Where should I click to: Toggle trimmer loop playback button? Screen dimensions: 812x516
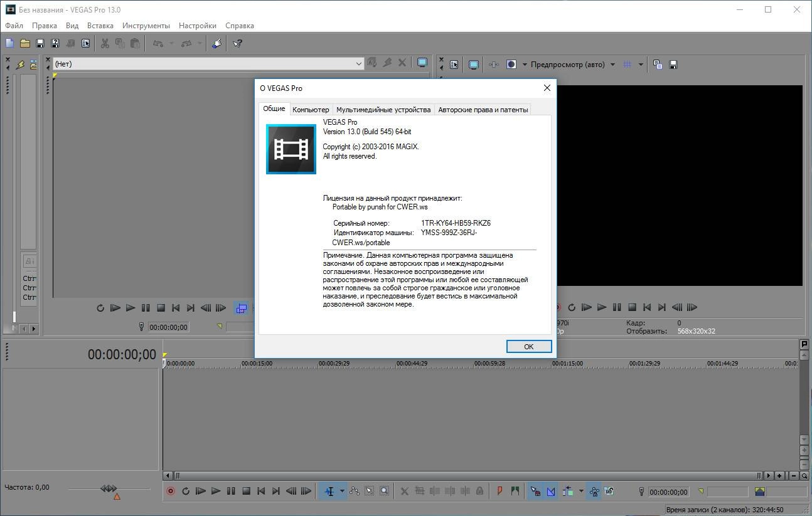click(100, 308)
